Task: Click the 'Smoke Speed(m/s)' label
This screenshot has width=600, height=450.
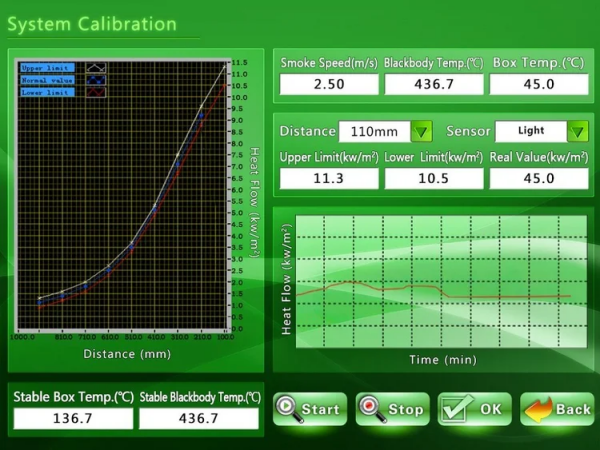Action: [329, 63]
